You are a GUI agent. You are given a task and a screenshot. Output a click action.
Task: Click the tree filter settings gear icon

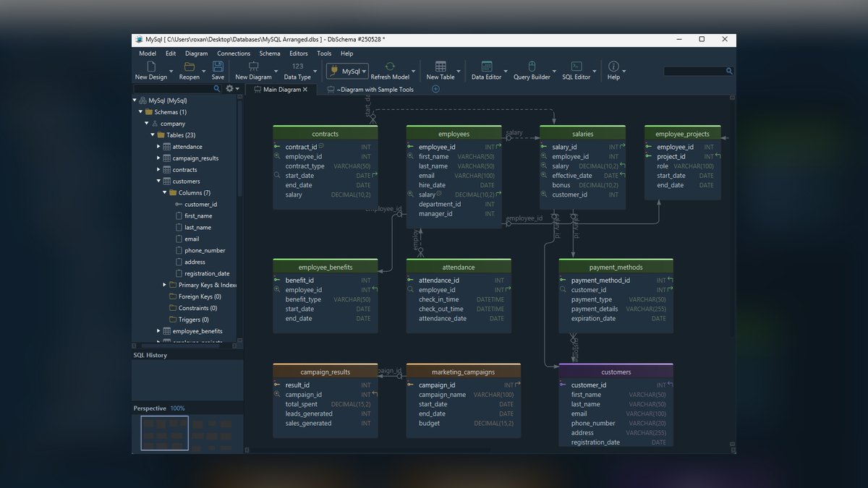click(230, 88)
